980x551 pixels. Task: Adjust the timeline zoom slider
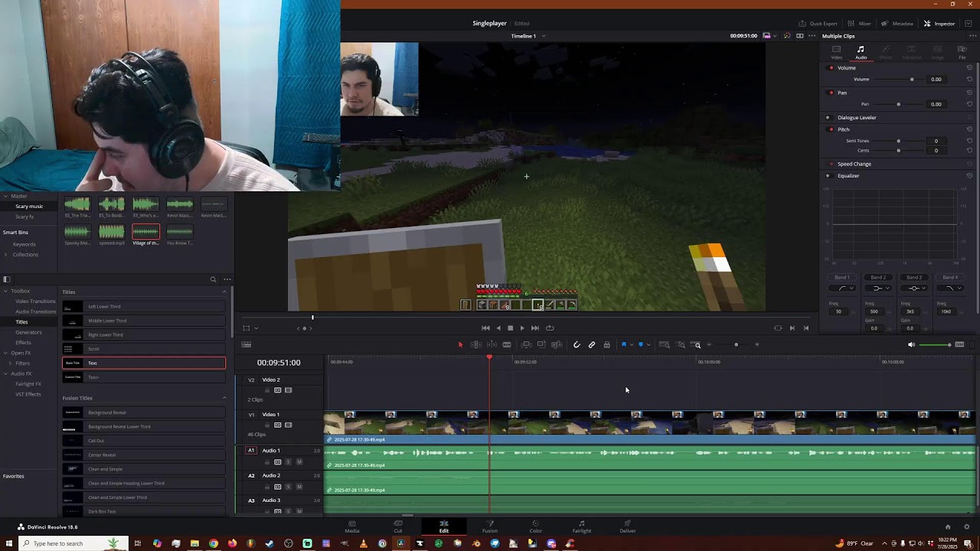tap(737, 345)
